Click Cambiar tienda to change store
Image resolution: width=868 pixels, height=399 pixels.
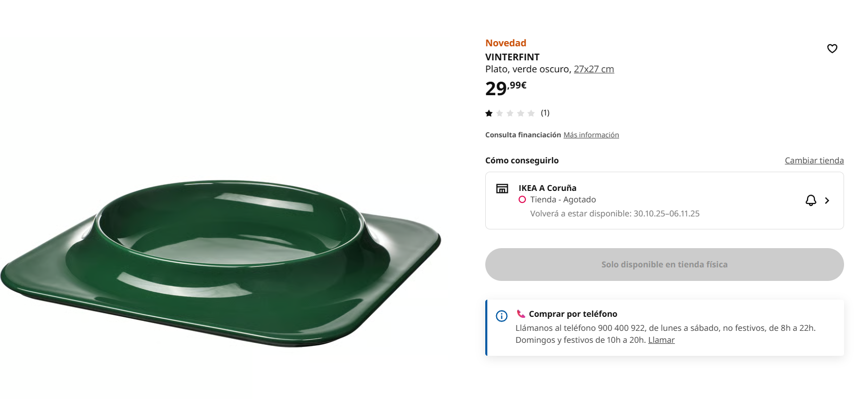[x=814, y=160]
